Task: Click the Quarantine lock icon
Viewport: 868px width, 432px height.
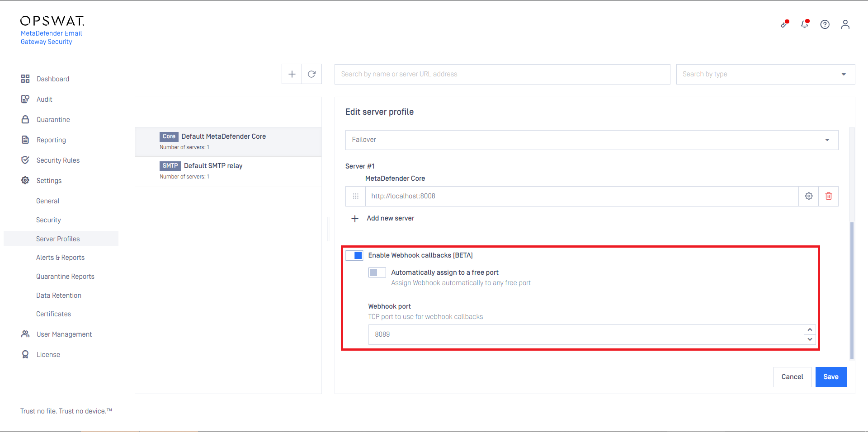Action: (25, 119)
